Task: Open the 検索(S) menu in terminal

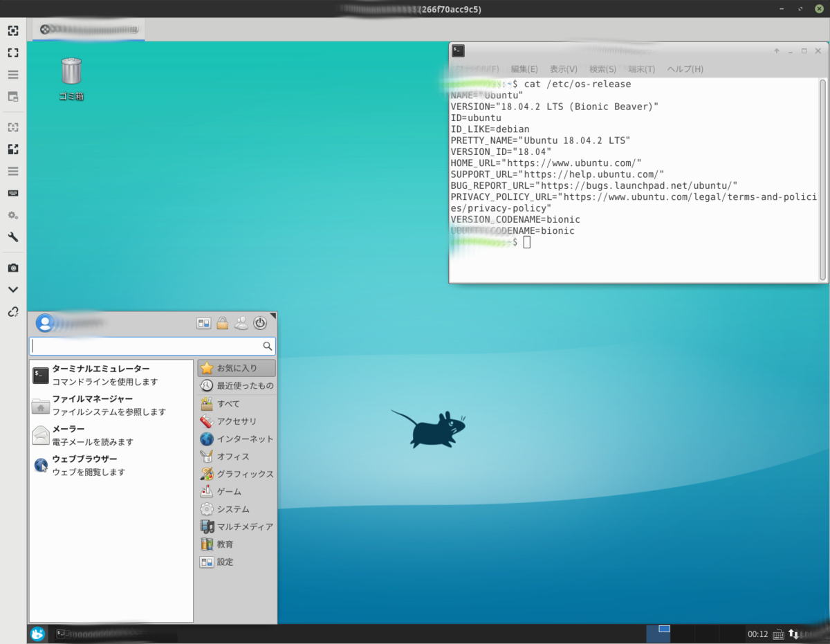Action: (x=603, y=69)
